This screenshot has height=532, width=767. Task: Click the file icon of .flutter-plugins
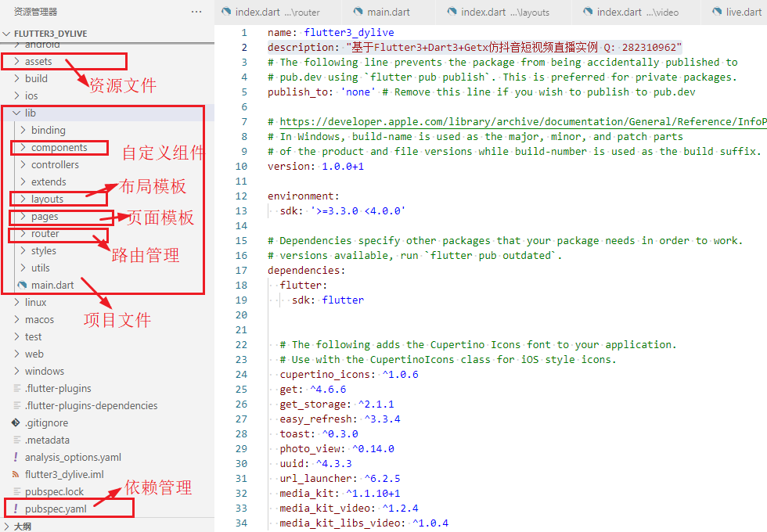click(17, 388)
